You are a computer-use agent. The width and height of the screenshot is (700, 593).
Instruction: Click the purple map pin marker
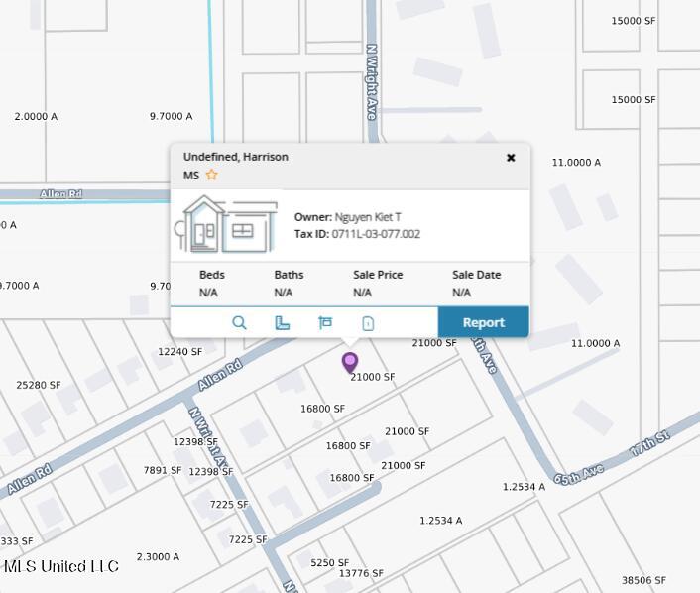tap(350, 362)
